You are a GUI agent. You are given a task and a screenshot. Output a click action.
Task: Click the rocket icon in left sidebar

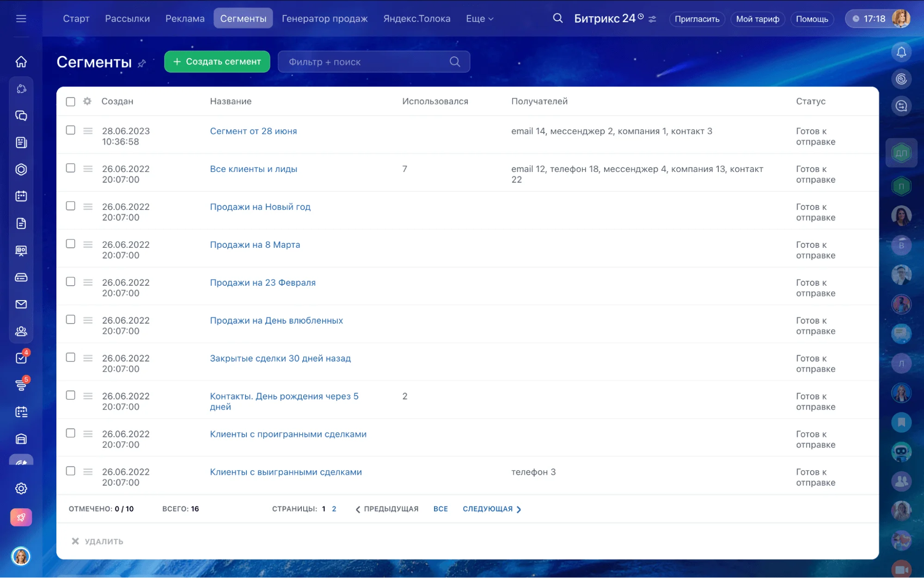pos(21,517)
